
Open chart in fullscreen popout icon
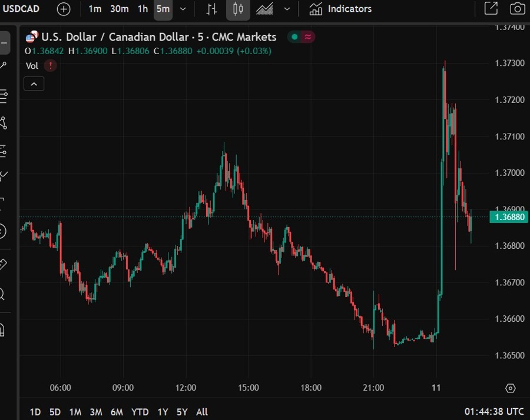(491, 8)
